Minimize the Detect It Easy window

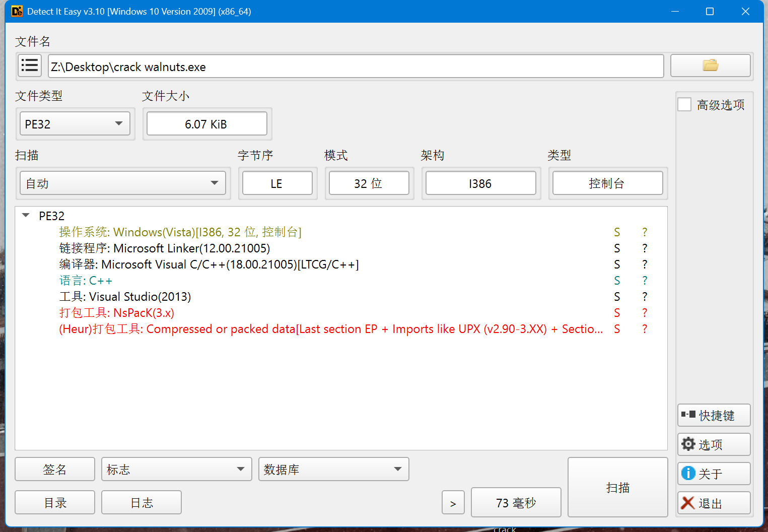[x=675, y=11]
